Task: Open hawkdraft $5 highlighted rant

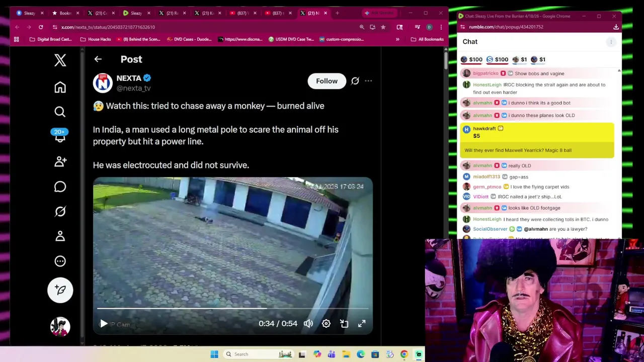Action: click(537, 140)
